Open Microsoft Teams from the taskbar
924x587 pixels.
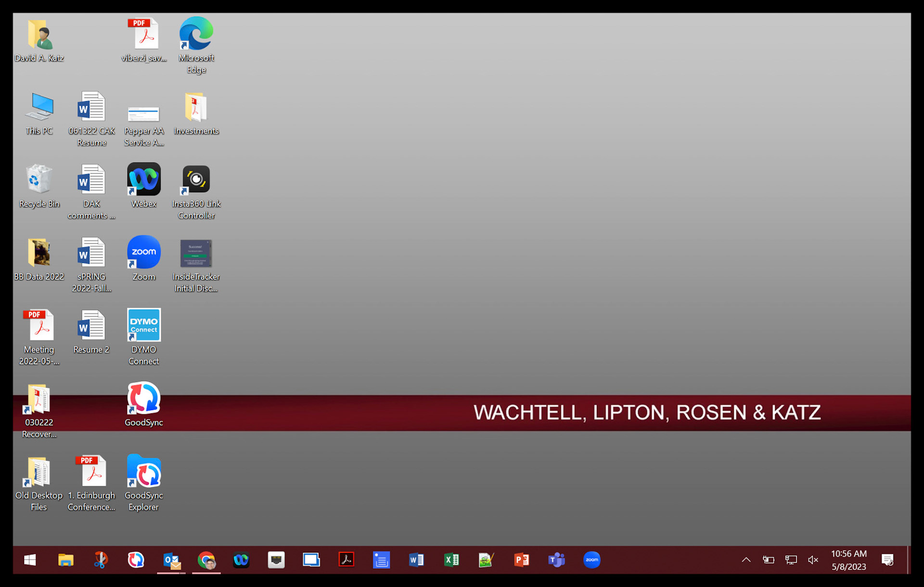557,560
